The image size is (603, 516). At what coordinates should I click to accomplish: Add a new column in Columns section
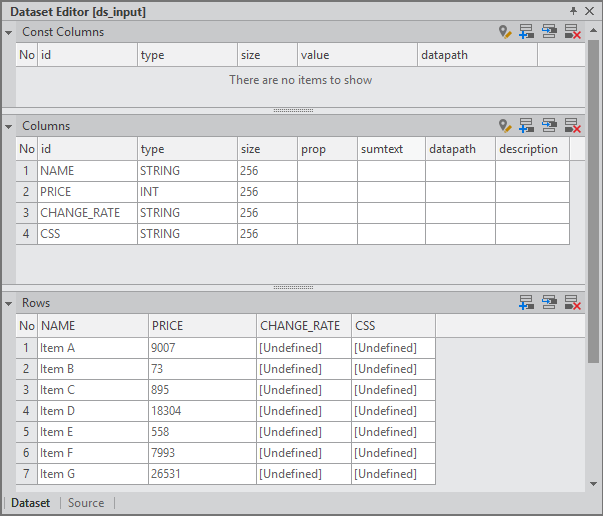(x=527, y=126)
